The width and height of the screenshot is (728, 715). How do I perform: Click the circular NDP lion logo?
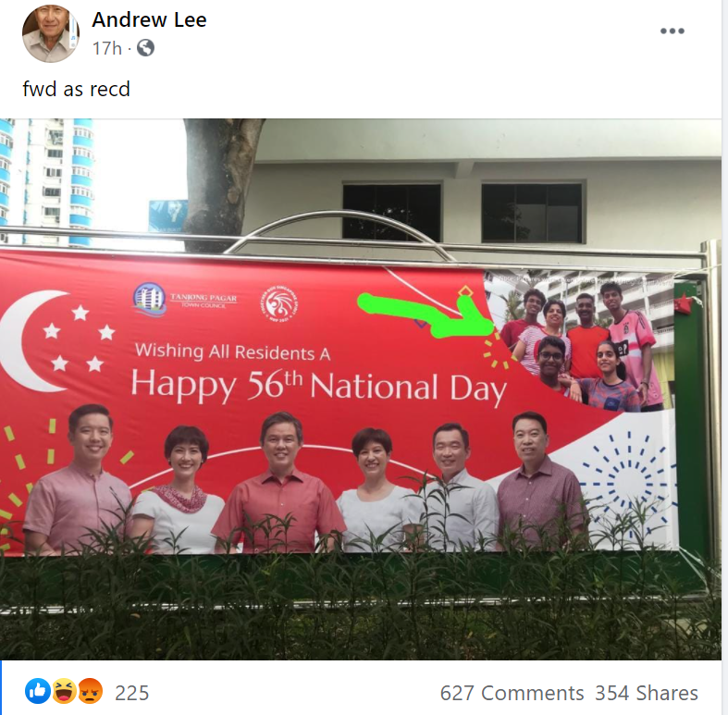point(278,303)
